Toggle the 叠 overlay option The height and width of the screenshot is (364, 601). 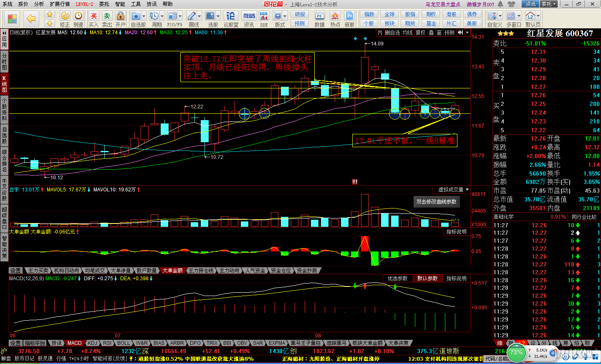pos(431,33)
